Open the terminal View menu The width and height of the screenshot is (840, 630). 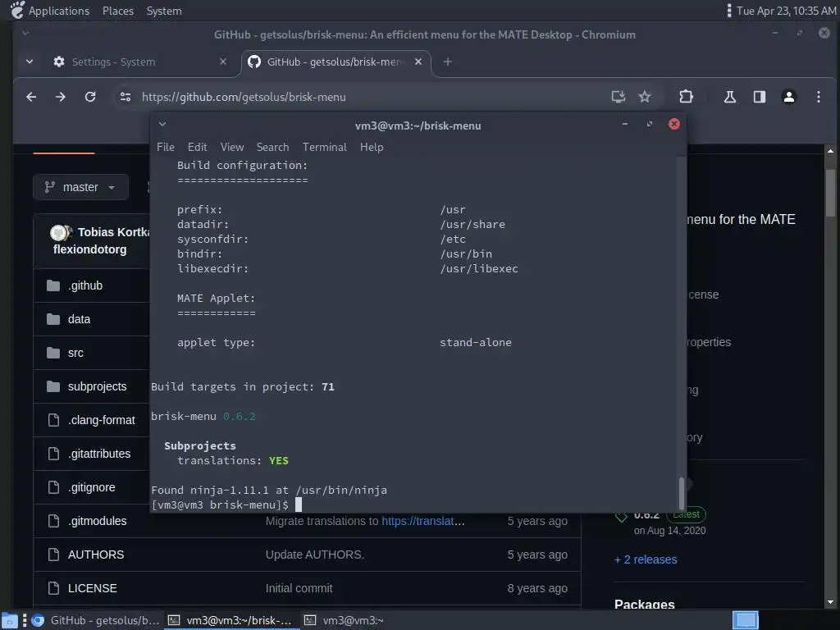pos(232,147)
